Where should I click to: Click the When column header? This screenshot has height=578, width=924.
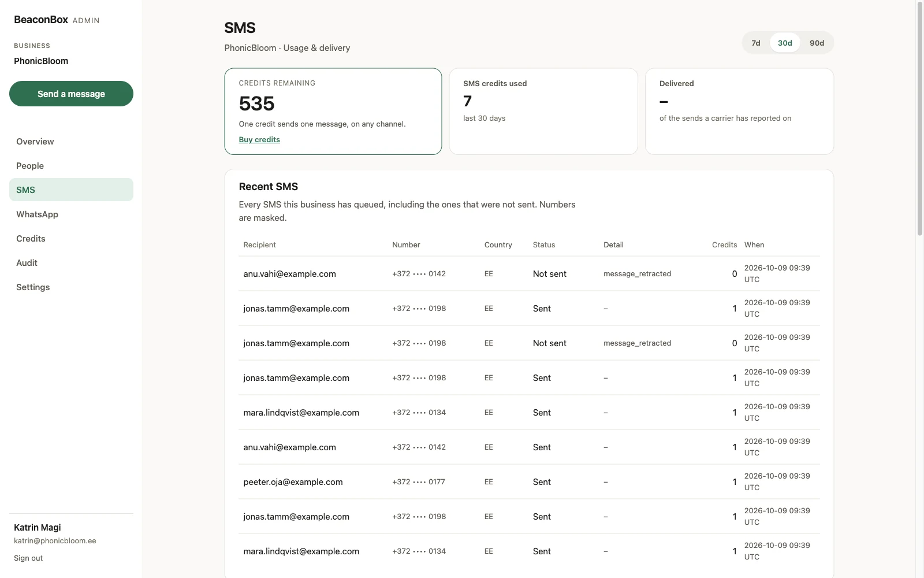[x=754, y=244]
